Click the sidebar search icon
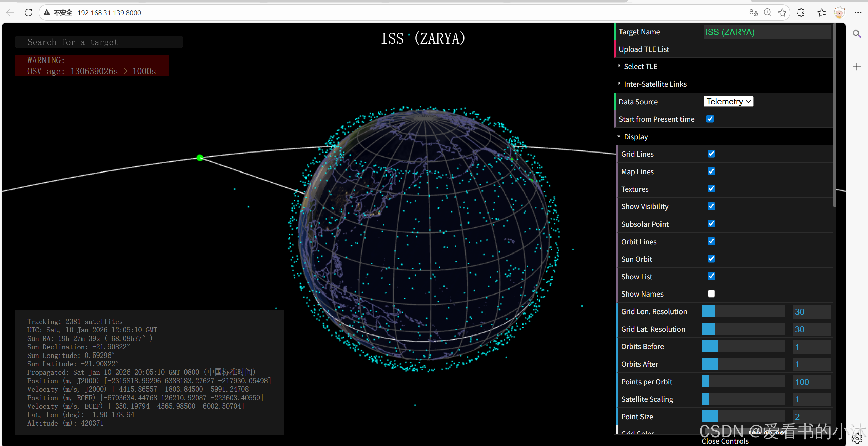 [x=857, y=34]
